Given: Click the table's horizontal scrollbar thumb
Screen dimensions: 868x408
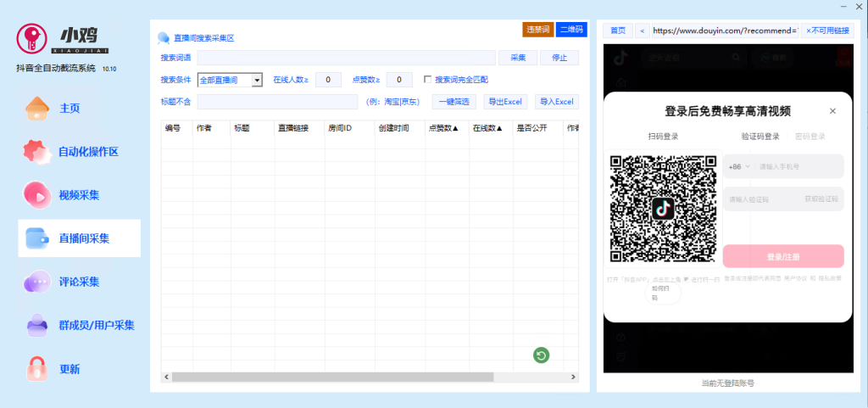Looking at the screenshot, I should point(332,377).
